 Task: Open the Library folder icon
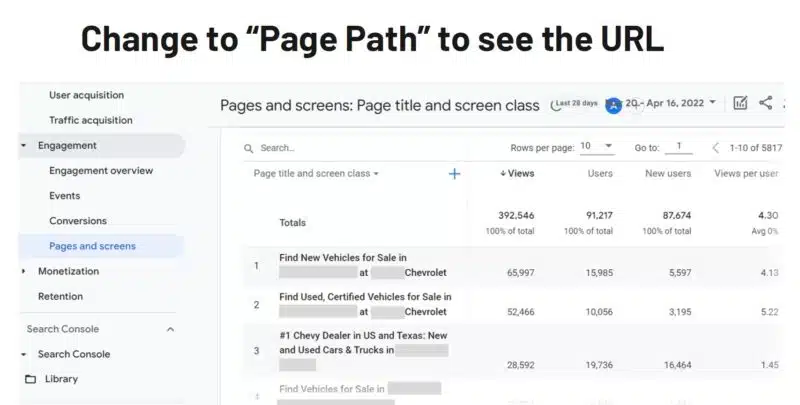point(31,379)
